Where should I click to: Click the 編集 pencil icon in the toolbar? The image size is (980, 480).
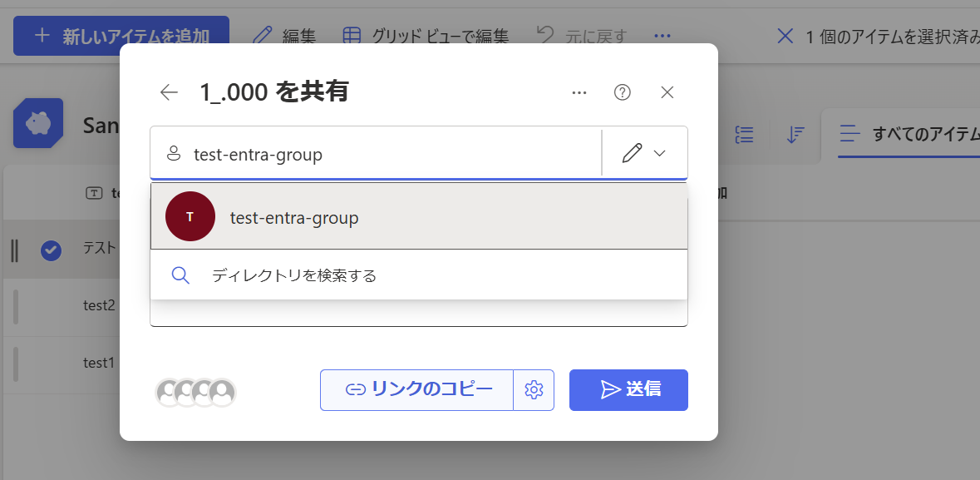point(263,35)
